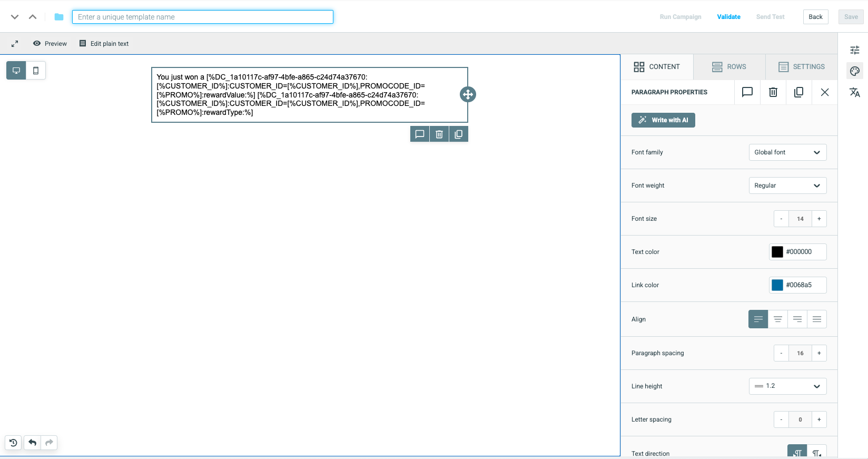The height and width of the screenshot is (459, 868).
Task: Undo the last change
Action: [32, 443]
